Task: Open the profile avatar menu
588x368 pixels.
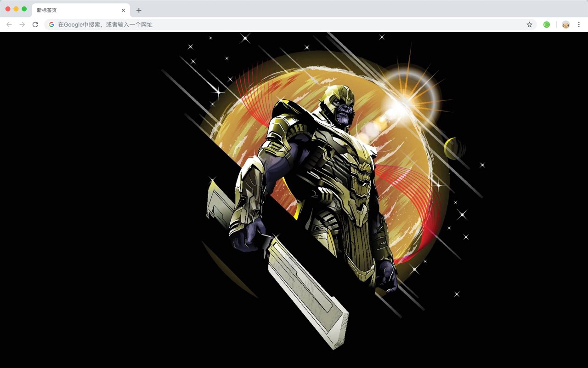Action: coord(565,24)
